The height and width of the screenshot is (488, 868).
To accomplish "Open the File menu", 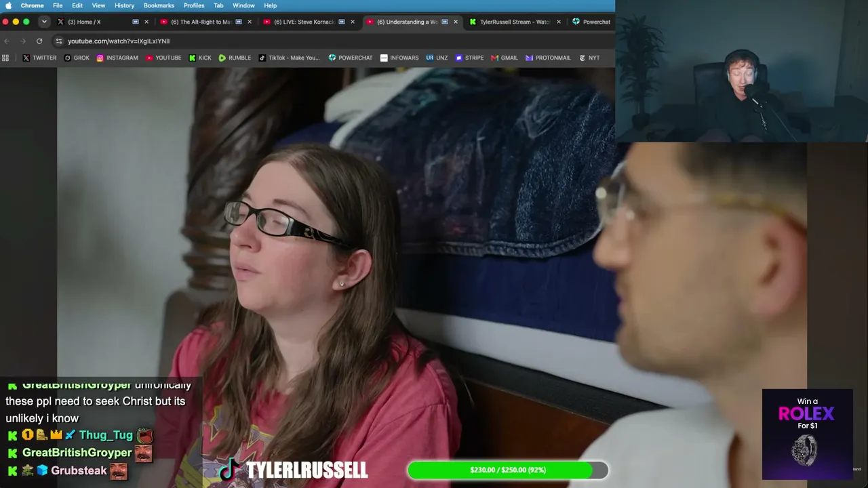I will (58, 5).
